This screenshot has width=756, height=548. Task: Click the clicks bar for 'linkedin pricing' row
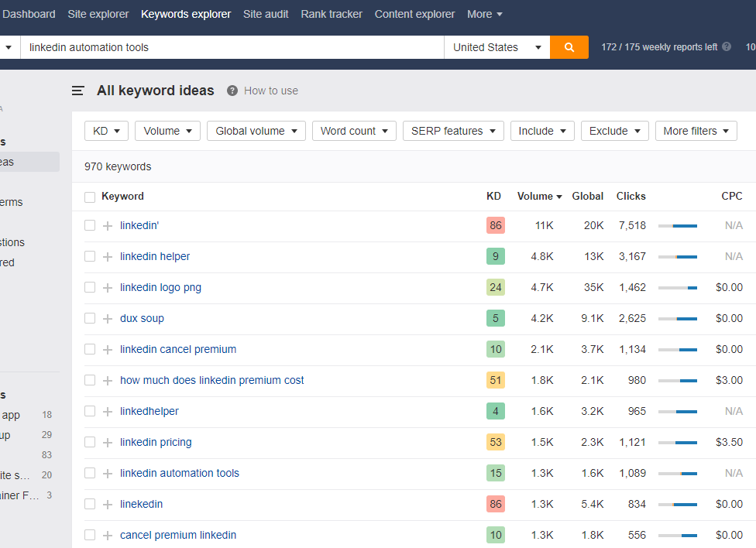pos(678,443)
